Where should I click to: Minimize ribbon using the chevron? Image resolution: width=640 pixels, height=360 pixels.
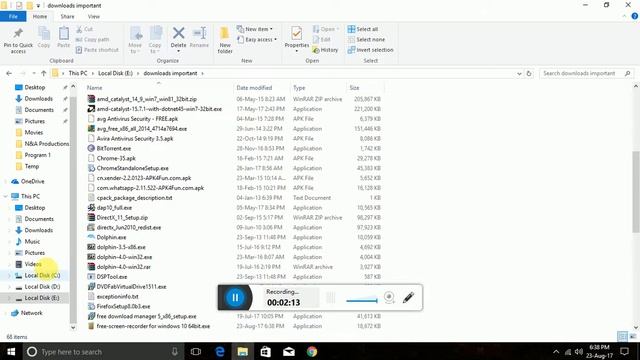624,16
